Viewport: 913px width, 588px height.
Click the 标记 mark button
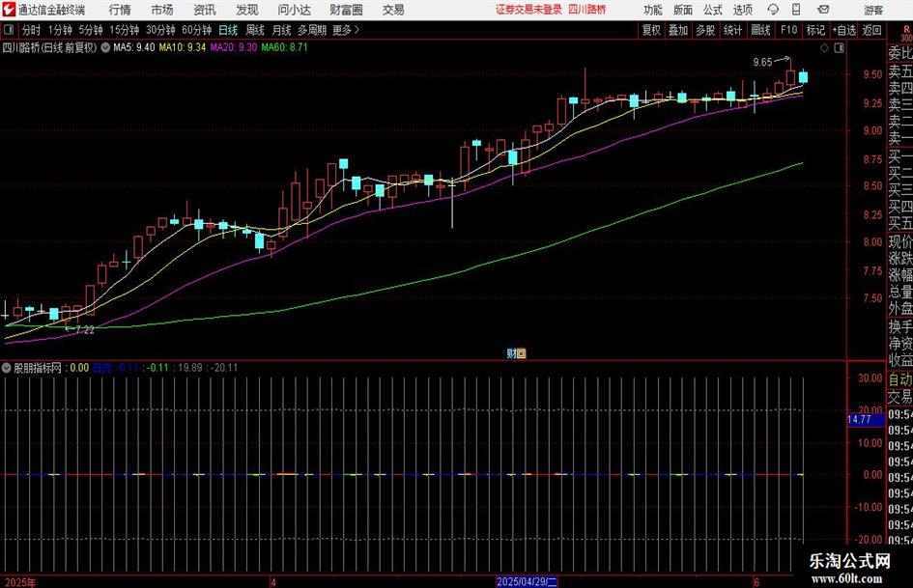[x=815, y=30]
